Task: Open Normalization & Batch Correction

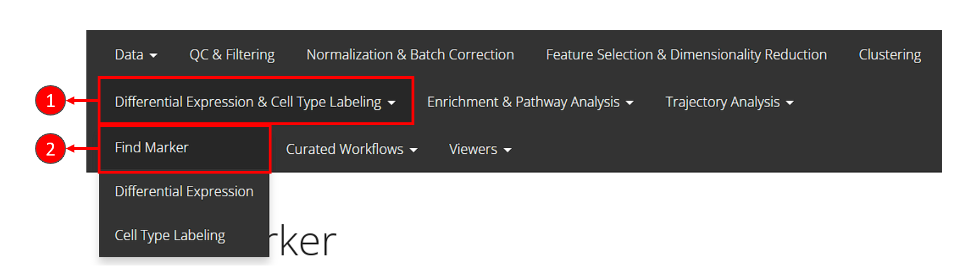Action: click(x=410, y=55)
